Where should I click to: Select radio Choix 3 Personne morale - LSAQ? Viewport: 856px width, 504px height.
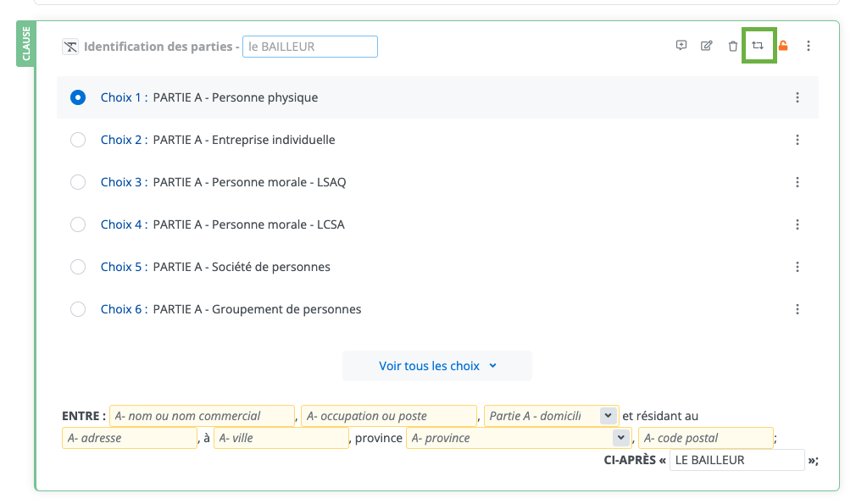[x=78, y=182]
